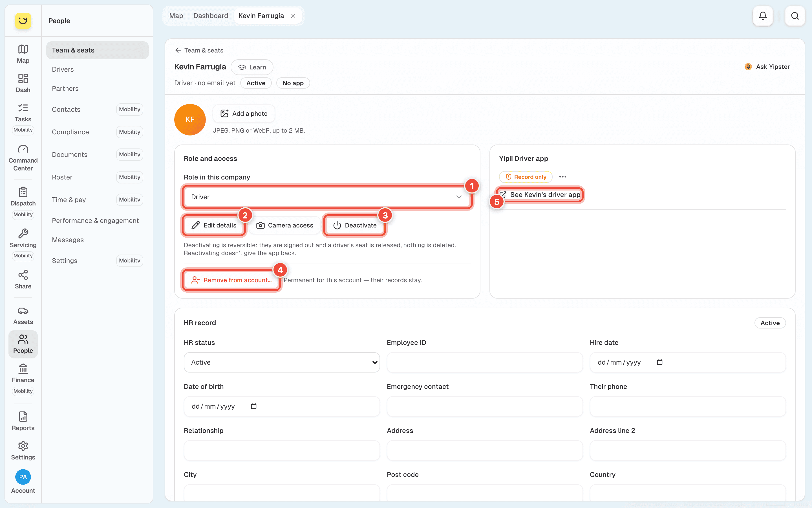Image resolution: width=812 pixels, height=508 pixels.
Task: Open the Date of birth calendar picker
Action: [253, 406]
